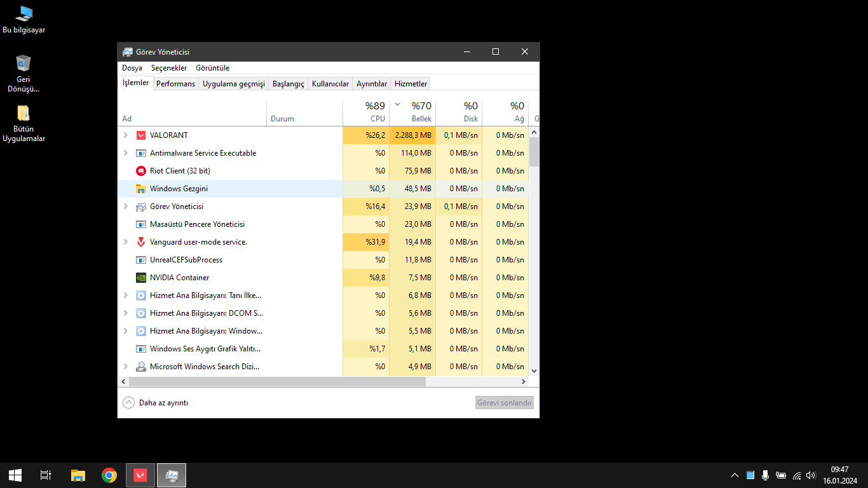Image resolution: width=868 pixels, height=488 pixels.
Task: Open the Windows Start menu
Action: pos(15,475)
